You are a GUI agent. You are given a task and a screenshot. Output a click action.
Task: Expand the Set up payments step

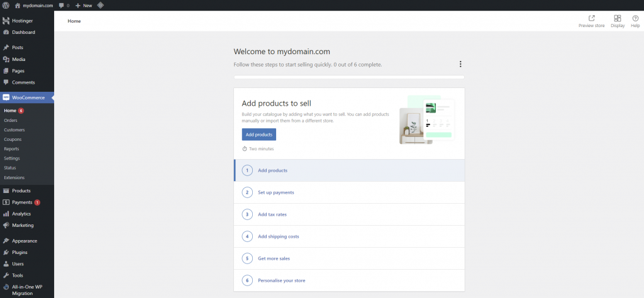point(275,192)
